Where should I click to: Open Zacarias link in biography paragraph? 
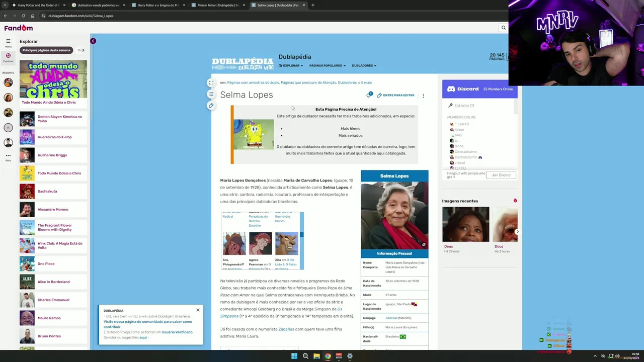click(x=286, y=329)
